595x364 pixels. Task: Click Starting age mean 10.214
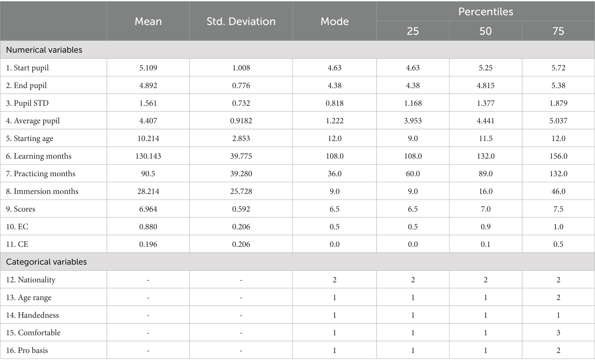pos(148,139)
